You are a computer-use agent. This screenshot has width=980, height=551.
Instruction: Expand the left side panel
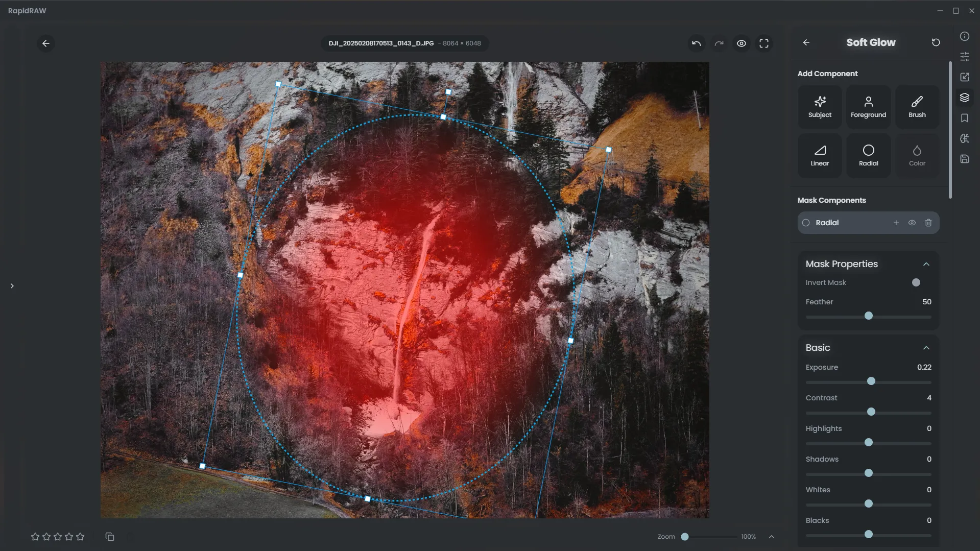(12, 286)
